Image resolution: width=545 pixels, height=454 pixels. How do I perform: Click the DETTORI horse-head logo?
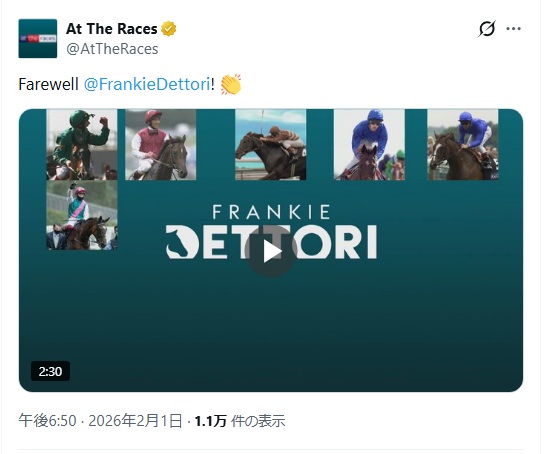click(x=183, y=242)
